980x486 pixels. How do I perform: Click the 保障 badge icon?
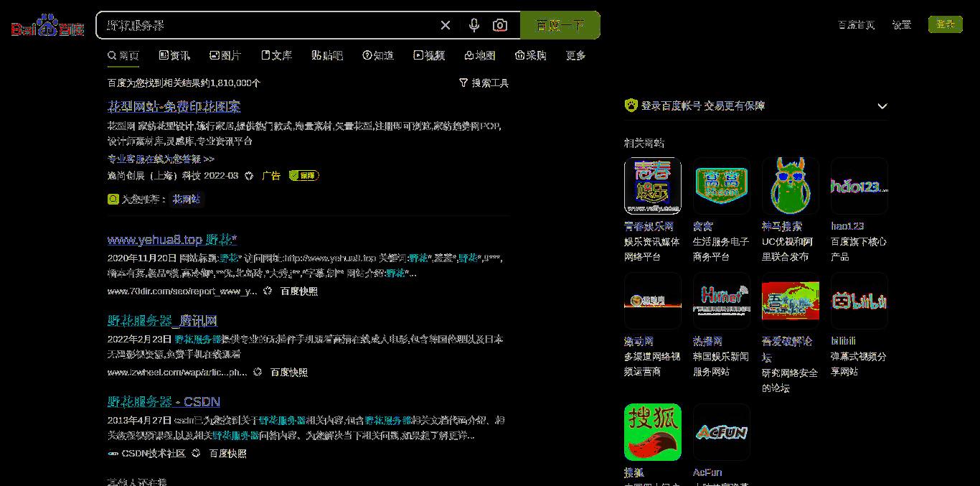303,175
